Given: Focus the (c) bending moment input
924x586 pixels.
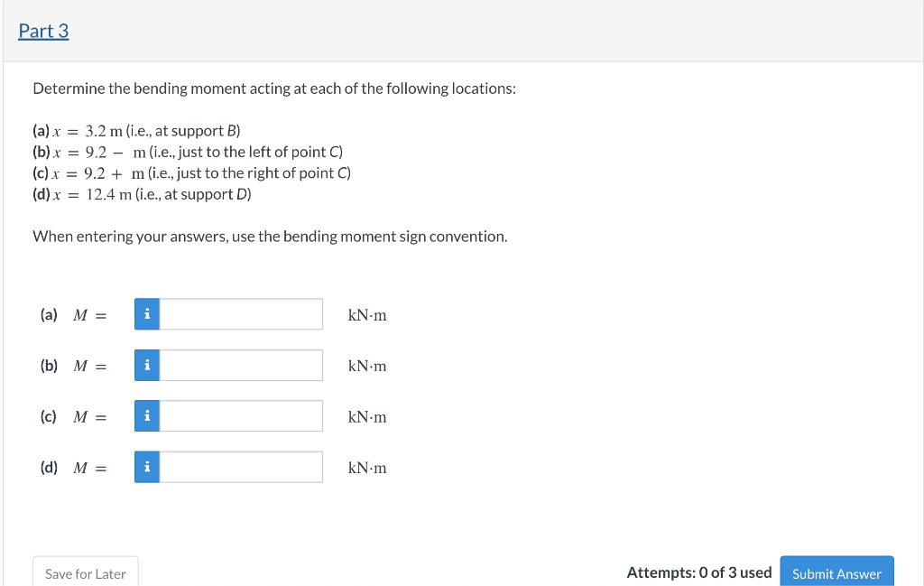Looking at the screenshot, I should (241, 415).
